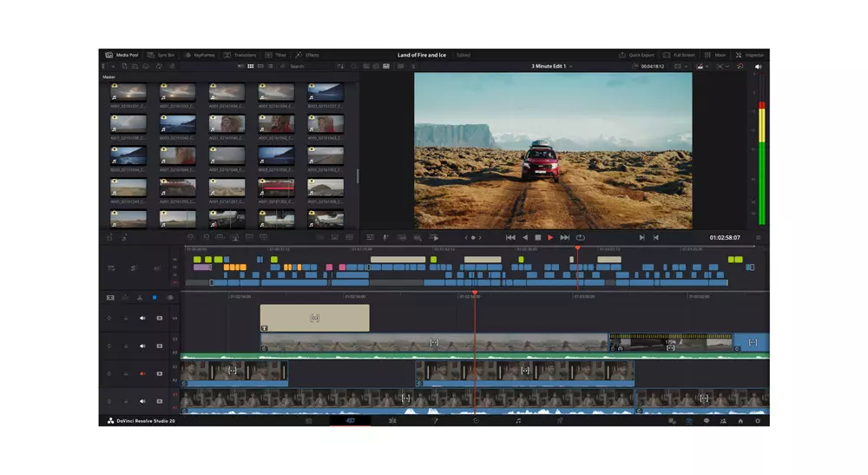This screenshot has height=475, width=868.
Task: Open the import media dropdown arrow
Action: [x=113, y=66]
